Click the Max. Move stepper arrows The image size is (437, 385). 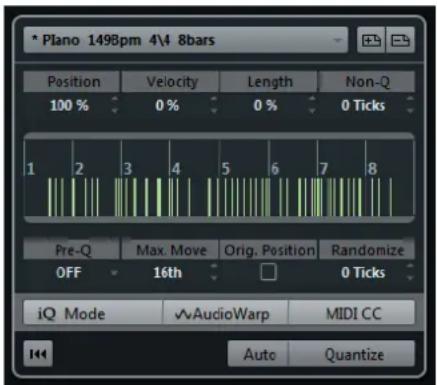(x=214, y=272)
